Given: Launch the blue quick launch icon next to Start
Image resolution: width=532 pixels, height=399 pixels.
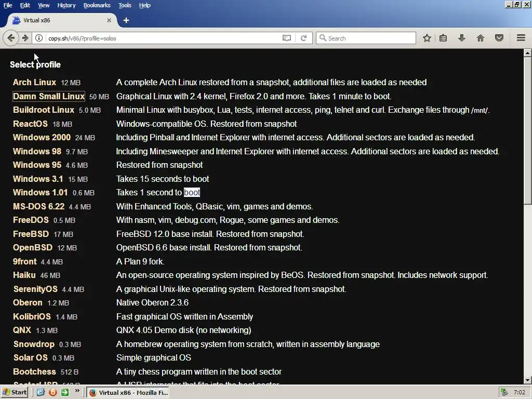Looking at the screenshot, I should [41, 393].
